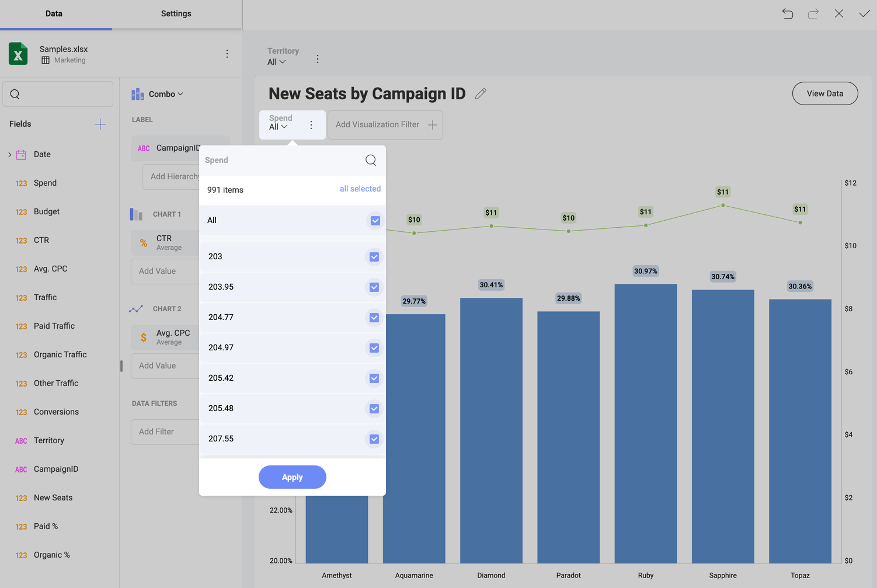Select the Spend field
877x588 pixels.
pyautogui.click(x=46, y=183)
